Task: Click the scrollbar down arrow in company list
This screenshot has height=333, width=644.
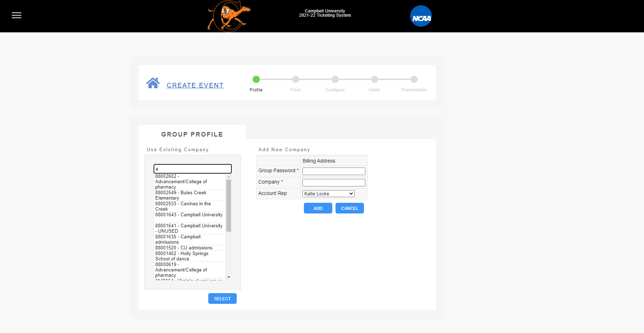Action: (229, 277)
